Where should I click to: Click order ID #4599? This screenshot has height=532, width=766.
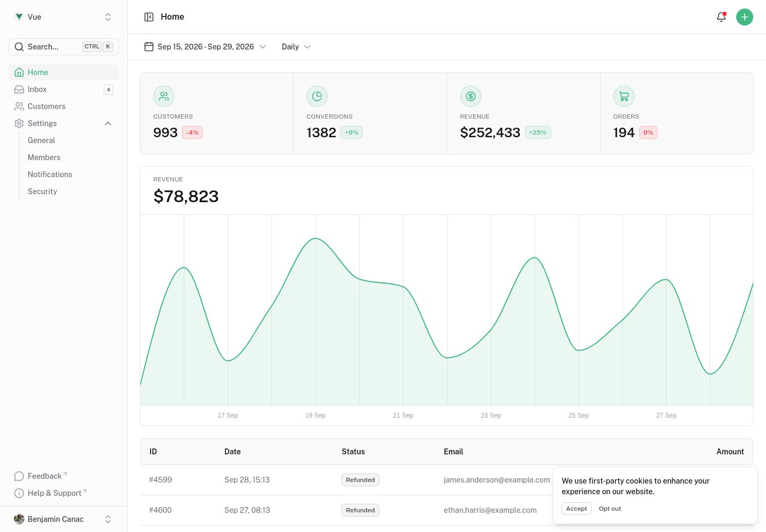tap(161, 480)
